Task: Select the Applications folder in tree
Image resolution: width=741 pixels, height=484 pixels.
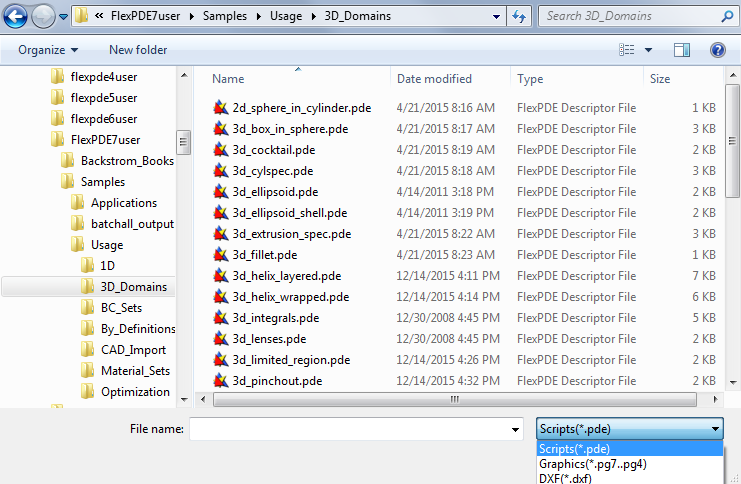Action: [114, 203]
